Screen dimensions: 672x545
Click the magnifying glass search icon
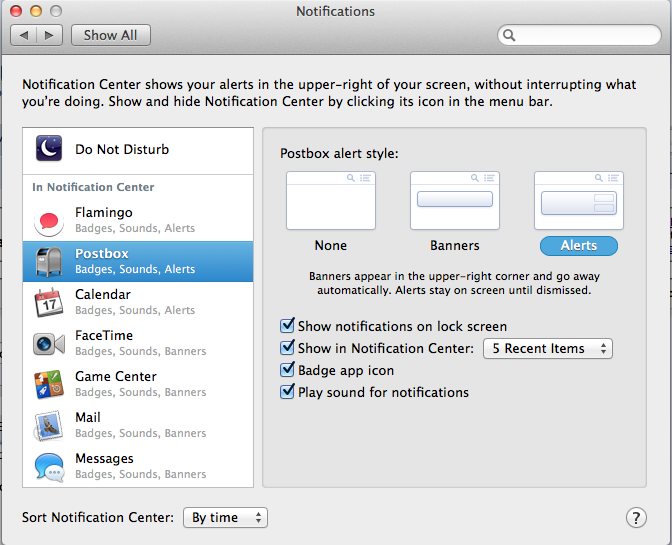coord(509,35)
